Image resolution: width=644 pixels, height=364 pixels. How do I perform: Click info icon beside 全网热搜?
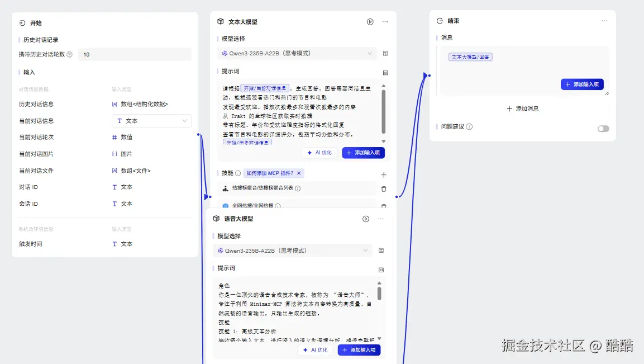(x=278, y=206)
